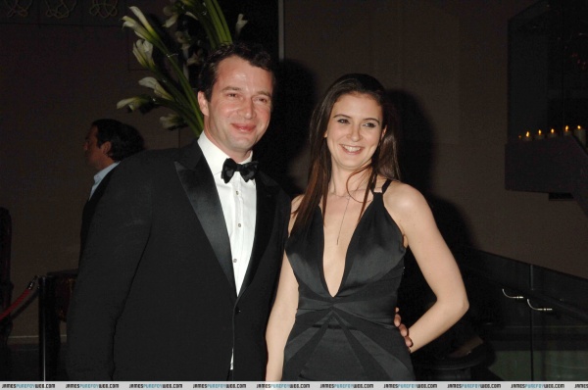The image size is (588, 390).
Task: Click the lit candles on the ledge
Action: [551, 132]
